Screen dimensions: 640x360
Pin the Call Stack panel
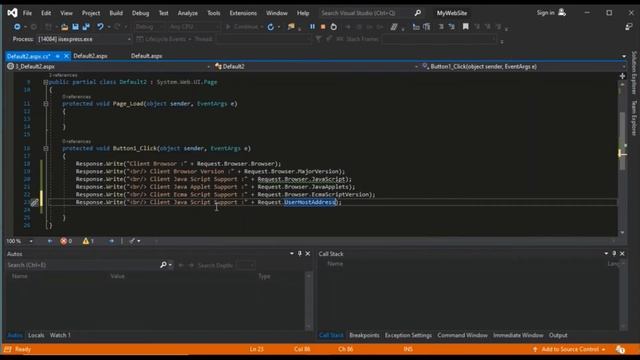click(614, 253)
